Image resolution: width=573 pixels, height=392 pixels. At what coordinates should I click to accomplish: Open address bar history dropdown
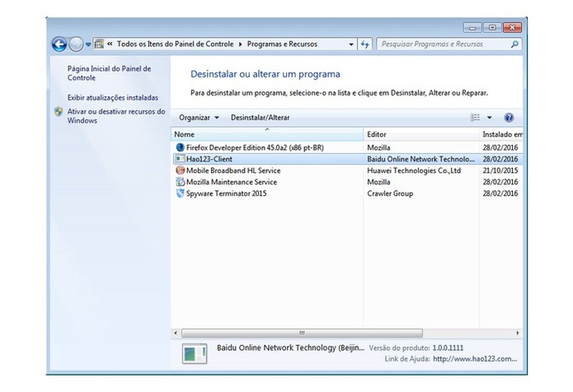point(351,44)
